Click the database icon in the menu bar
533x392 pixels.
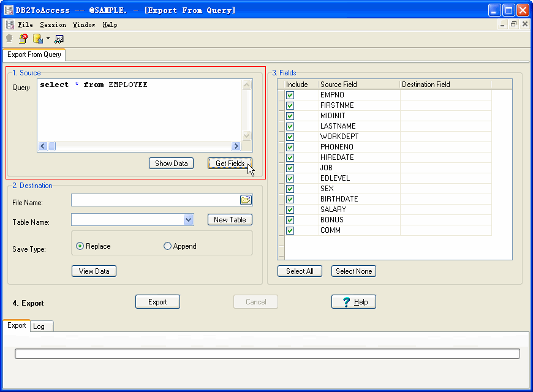tap(10, 24)
